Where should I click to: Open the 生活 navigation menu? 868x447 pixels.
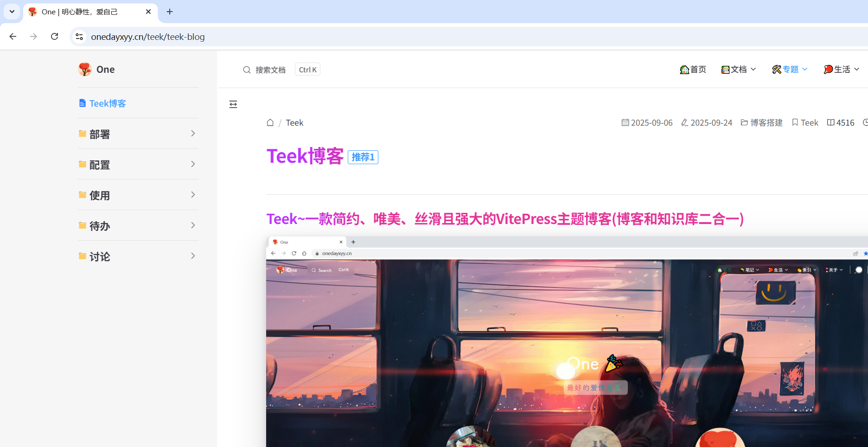[x=841, y=70]
